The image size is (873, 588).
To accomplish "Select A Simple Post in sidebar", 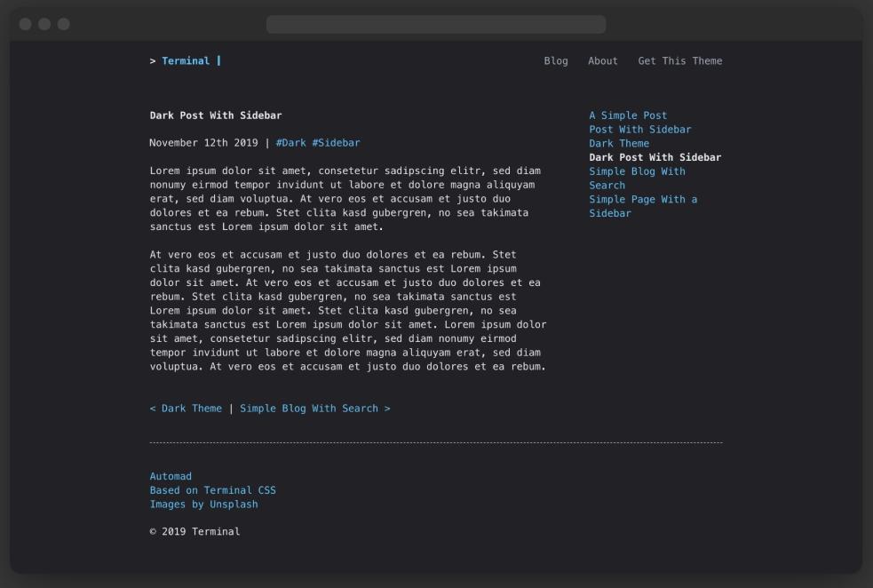I will (627, 115).
